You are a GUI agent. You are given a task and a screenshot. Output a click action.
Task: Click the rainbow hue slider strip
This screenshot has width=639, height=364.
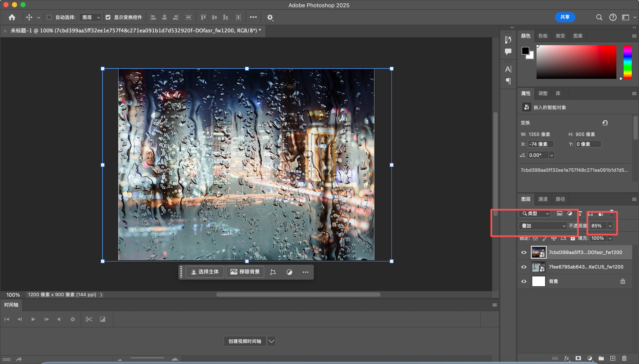click(x=627, y=62)
